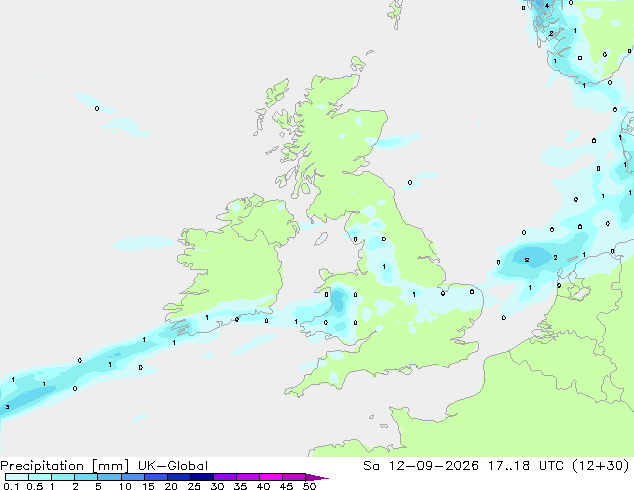This screenshot has width=634, height=490.
Task: Click the '0' value east of Scotland
Action: click(x=410, y=183)
